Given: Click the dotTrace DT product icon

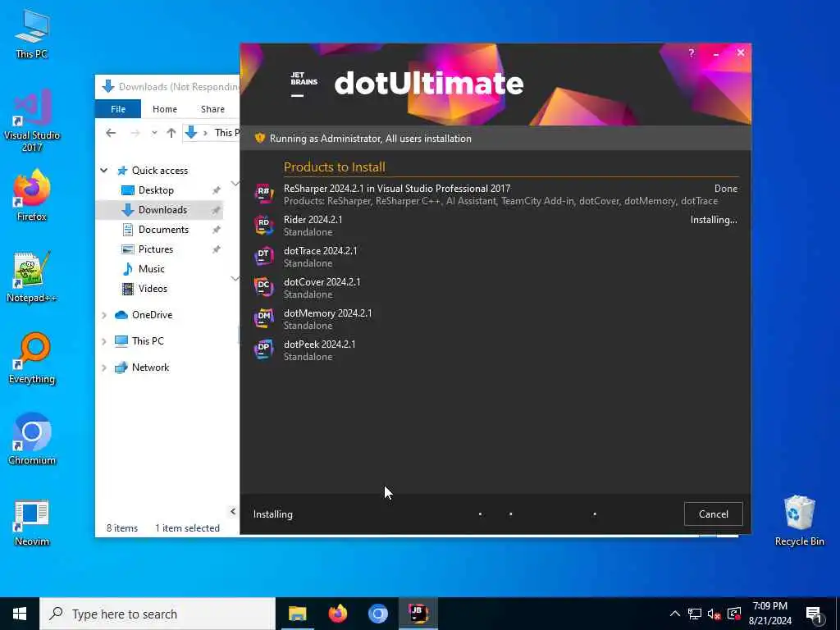Looking at the screenshot, I should (263, 256).
